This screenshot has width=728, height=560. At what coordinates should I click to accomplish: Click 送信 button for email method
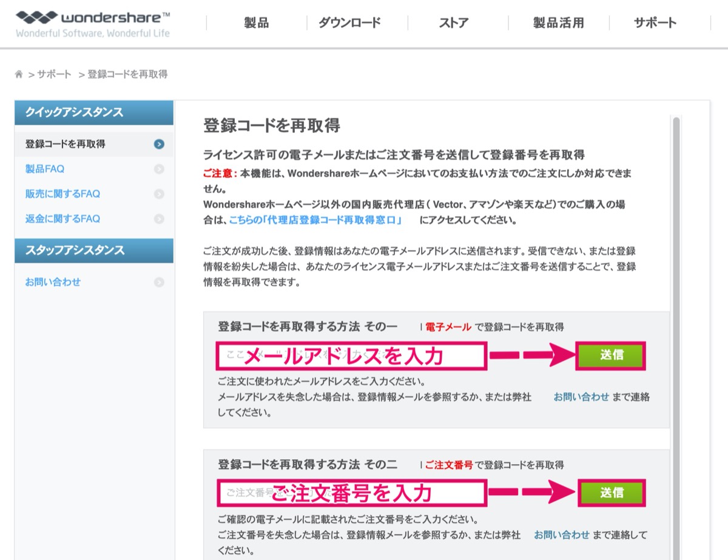[x=612, y=356]
